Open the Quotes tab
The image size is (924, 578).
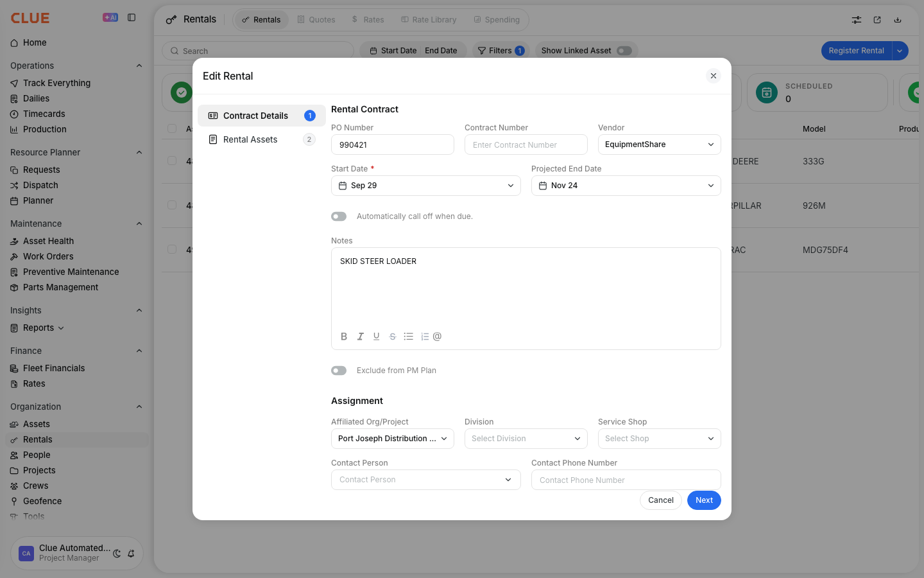(x=316, y=20)
